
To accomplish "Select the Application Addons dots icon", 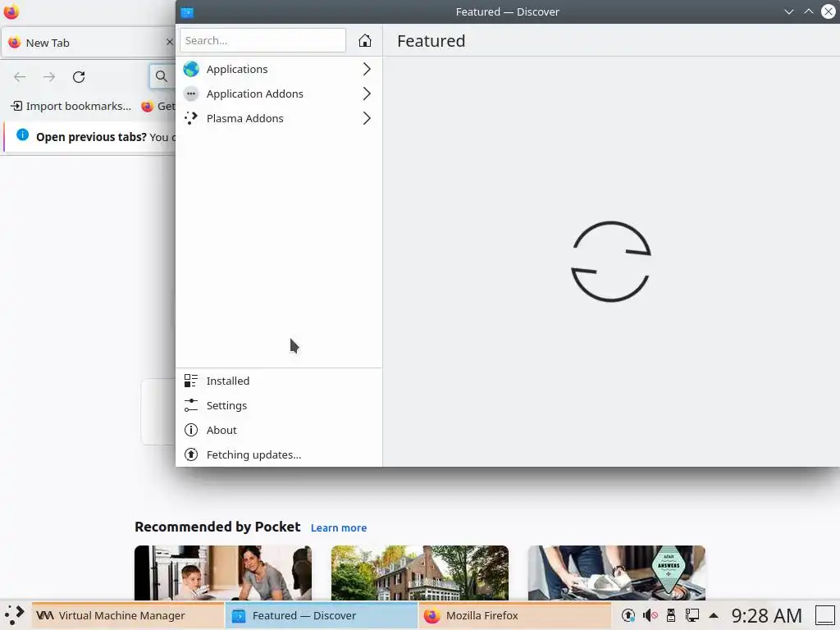I will [190, 94].
